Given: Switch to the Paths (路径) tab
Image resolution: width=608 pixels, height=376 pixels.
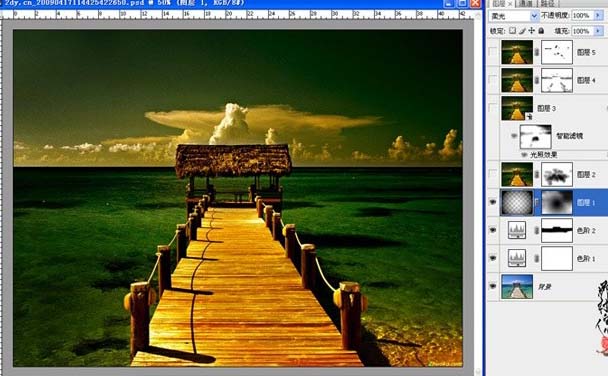Looking at the screenshot, I should pos(548,3).
